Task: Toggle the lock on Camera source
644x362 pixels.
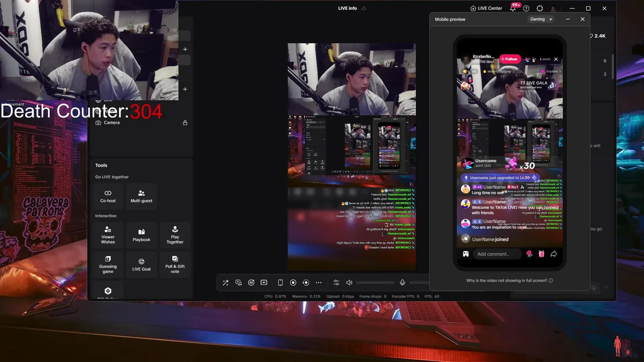Action: pyautogui.click(x=185, y=123)
